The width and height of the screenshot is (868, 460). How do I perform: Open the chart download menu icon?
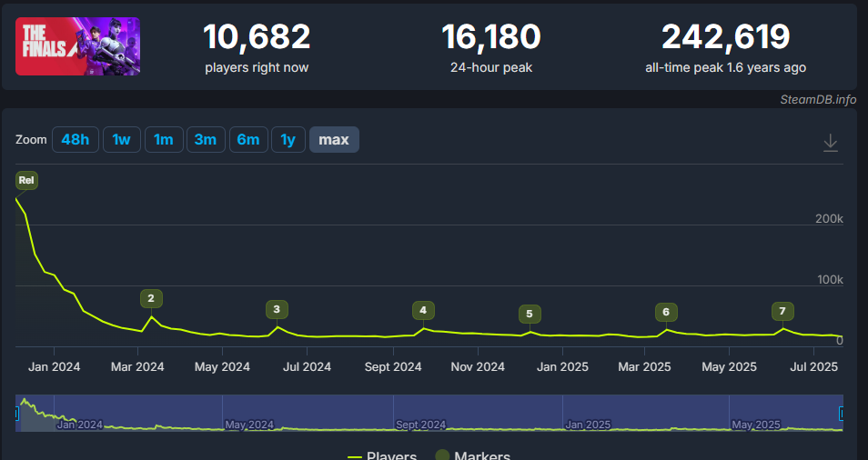tap(830, 142)
